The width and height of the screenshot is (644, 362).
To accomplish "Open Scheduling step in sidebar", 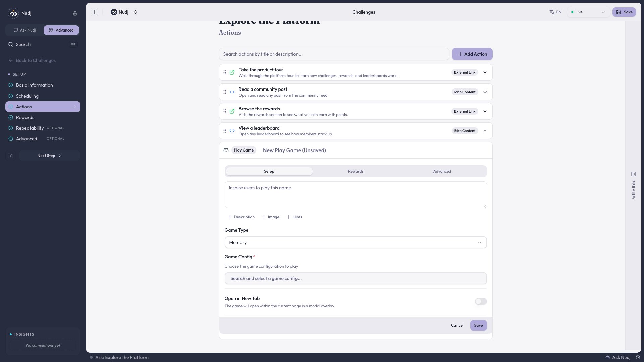I will 43,96.
